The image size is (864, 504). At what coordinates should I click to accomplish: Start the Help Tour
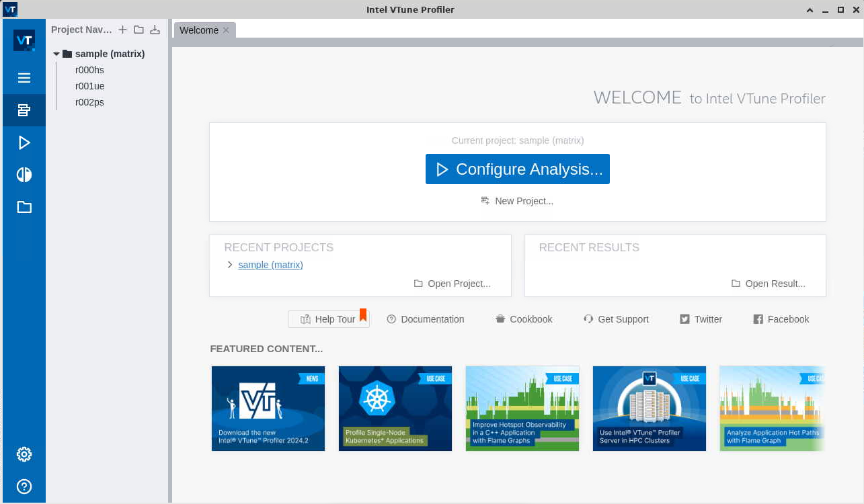click(x=328, y=319)
